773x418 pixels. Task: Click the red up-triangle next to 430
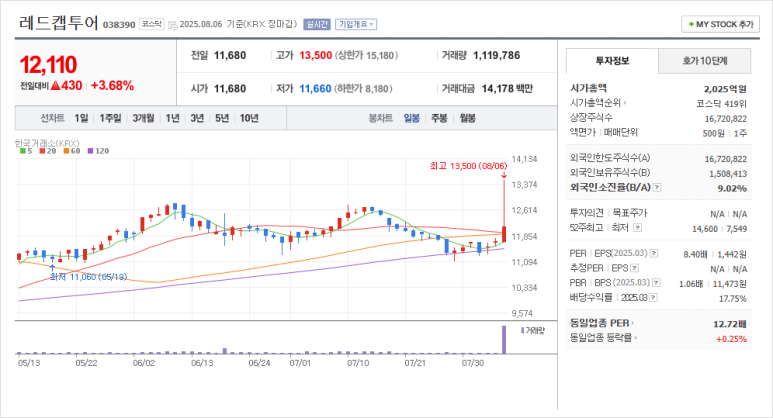pos(55,86)
